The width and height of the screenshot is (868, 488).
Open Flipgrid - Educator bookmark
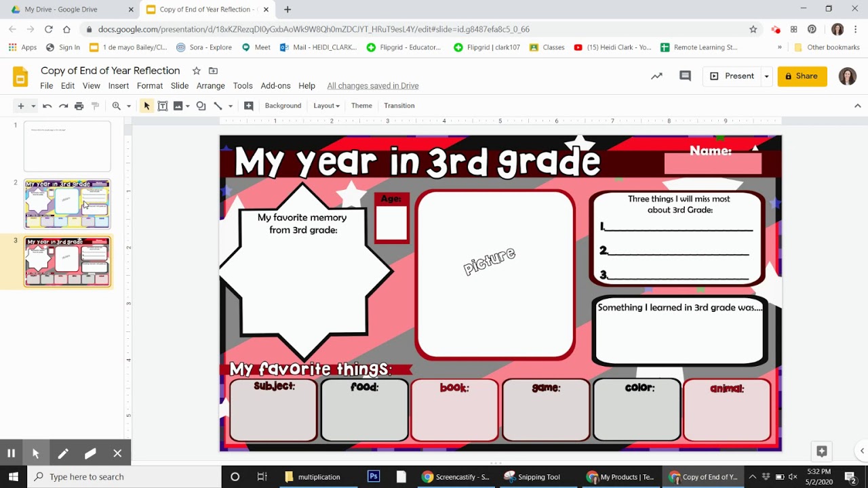pyautogui.click(x=403, y=47)
